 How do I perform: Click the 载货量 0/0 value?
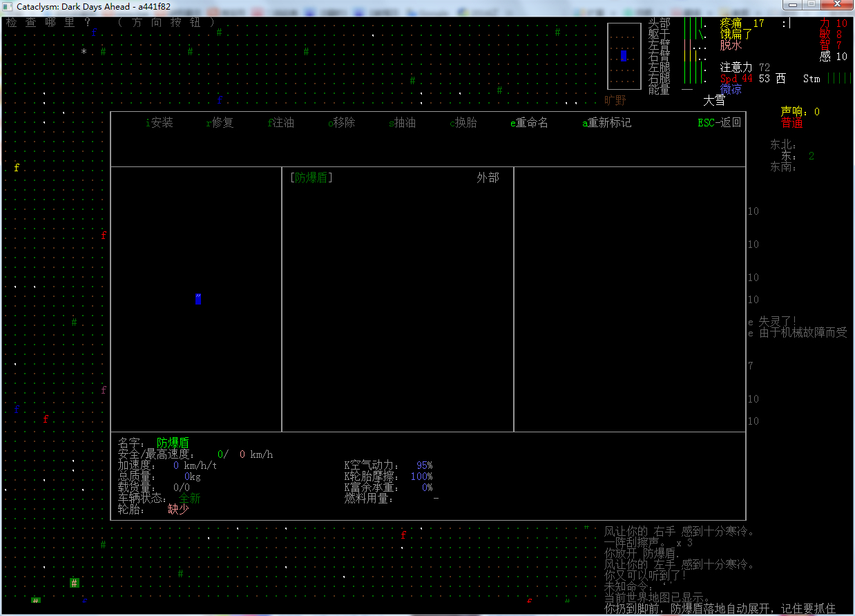(182, 488)
